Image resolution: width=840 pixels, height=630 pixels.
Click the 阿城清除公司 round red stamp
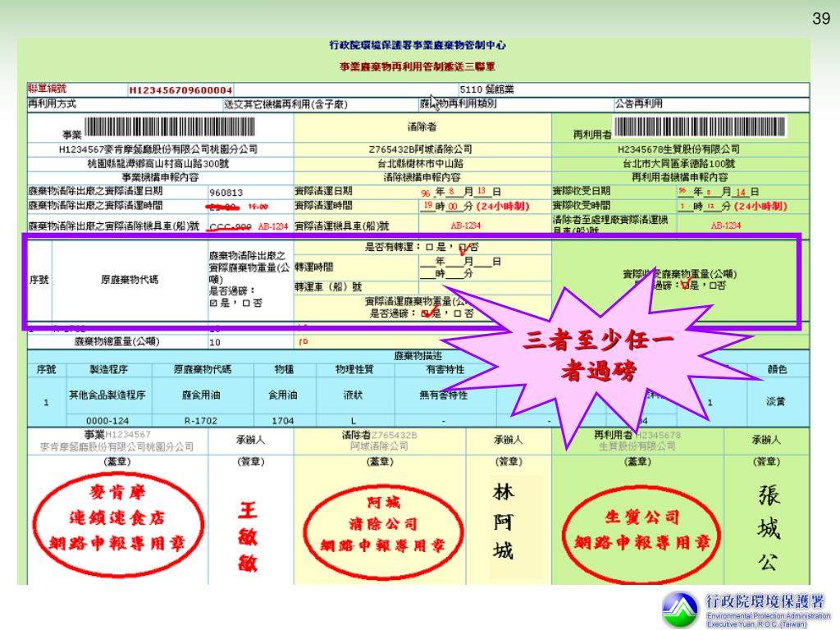coord(384,531)
